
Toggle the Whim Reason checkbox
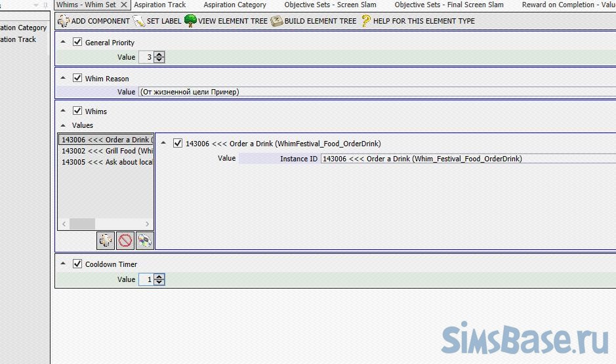77,79
